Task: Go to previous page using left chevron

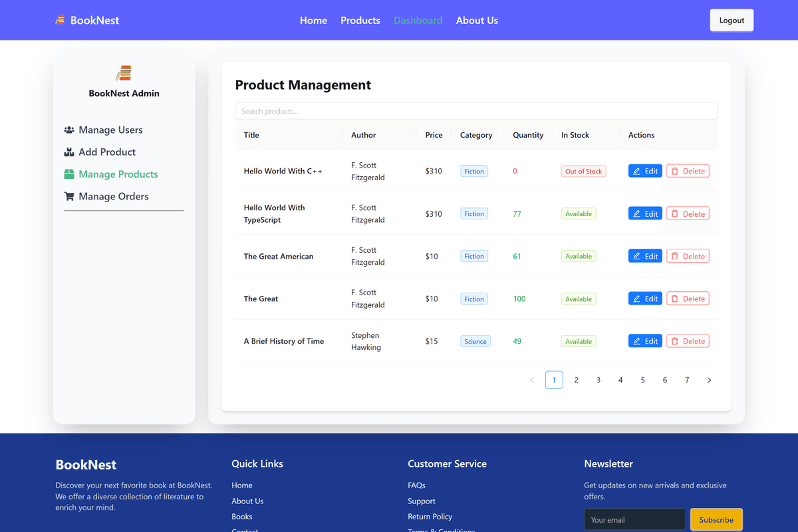Action: pos(532,380)
